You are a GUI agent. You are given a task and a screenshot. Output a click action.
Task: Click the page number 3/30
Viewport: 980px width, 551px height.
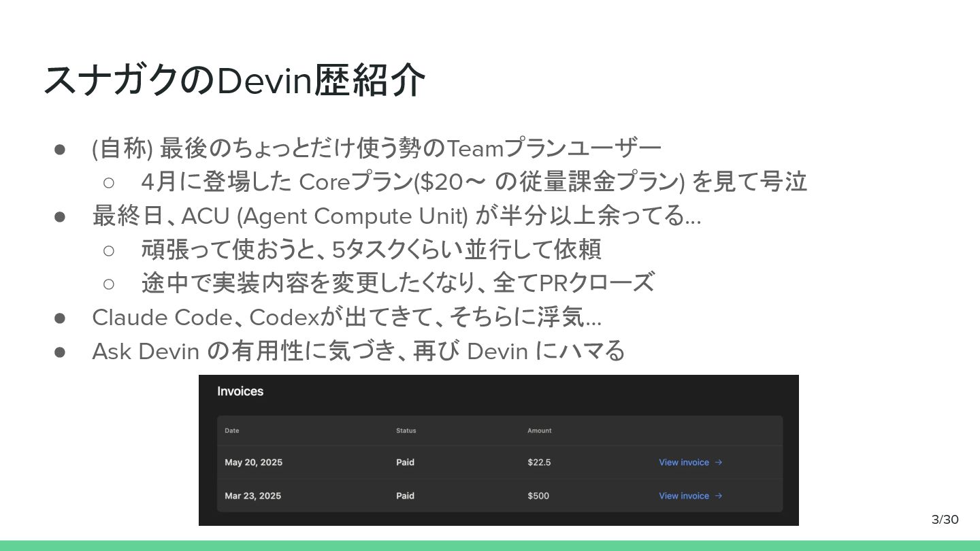coord(945,520)
